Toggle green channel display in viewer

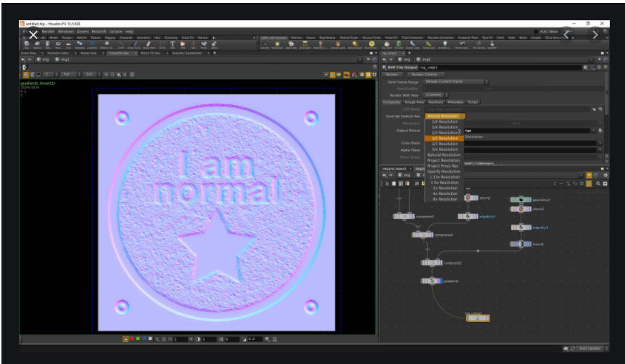point(136,339)
